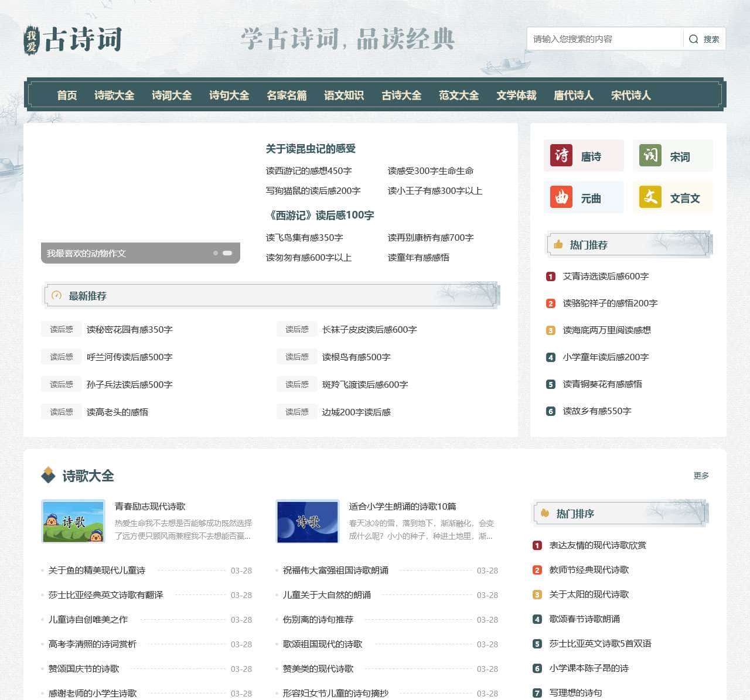Click the 我爱古诗词 site logo

pyautogui.click(x=73, y=40)
